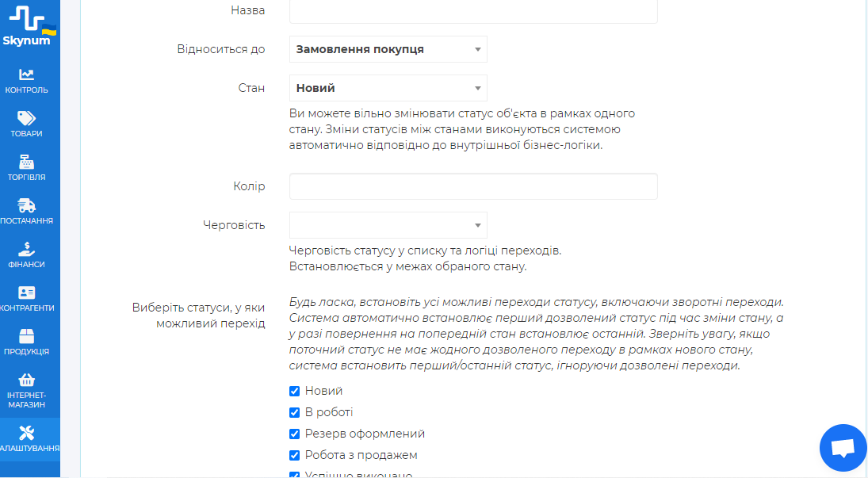Screen dimensions: 868x478
Task: Open the Контрагенти contact card icon
Action: pos(27,293)
